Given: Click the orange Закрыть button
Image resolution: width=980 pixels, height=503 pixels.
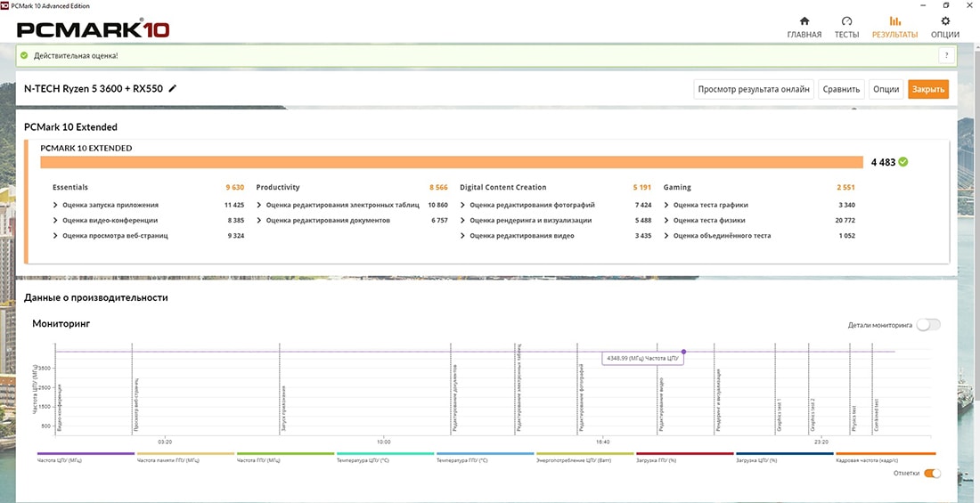Looking at the screenshot, I should [x=927, y=89].
